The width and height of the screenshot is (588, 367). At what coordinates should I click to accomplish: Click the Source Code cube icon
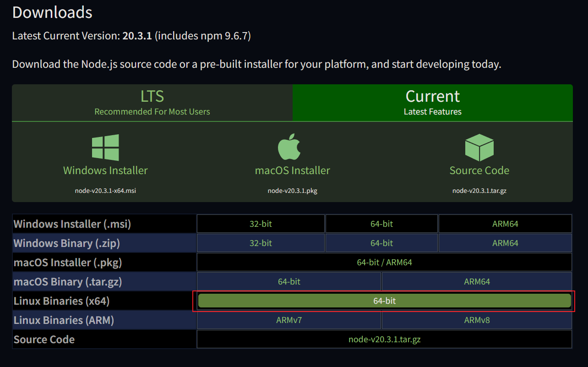coord(479,148)
